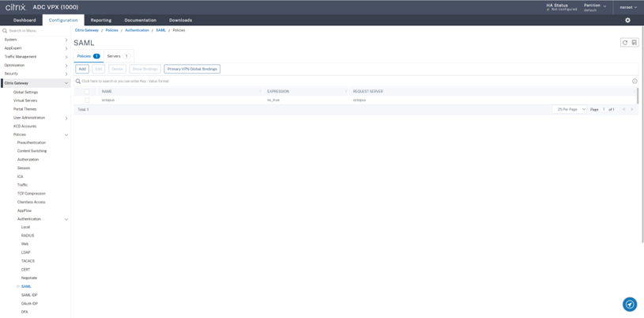Follow the Policies breadcrumb link
This screenshot has height=318, width=644.
[111, 30]
